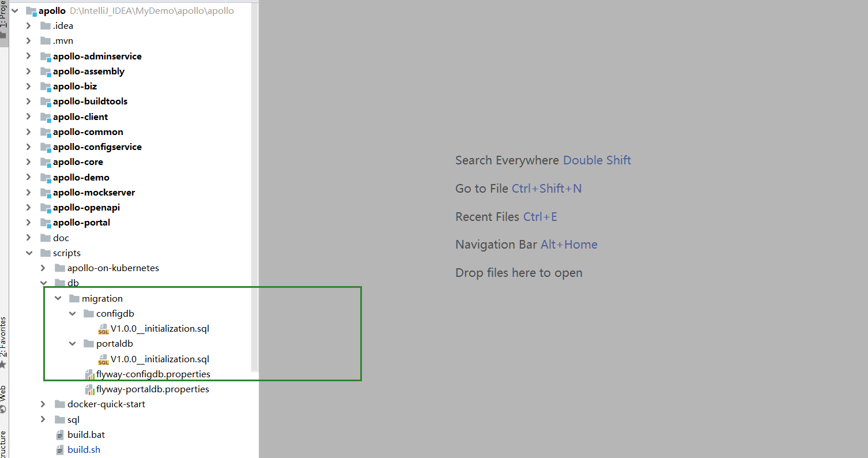The height and width of the screenshot is (458, 868).
Task: Click the apollo-biz module folder icon
Action: click(46, 87)
